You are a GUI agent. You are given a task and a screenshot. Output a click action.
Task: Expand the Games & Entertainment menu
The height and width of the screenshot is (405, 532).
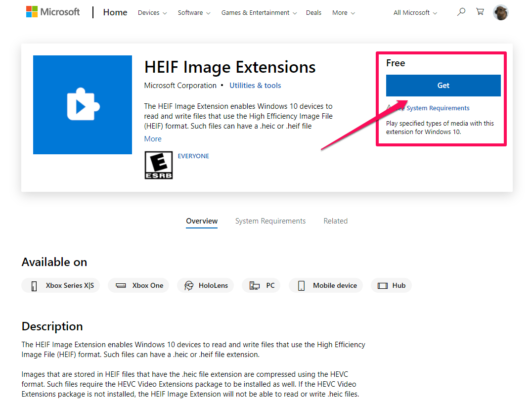[x=259, y=12]
